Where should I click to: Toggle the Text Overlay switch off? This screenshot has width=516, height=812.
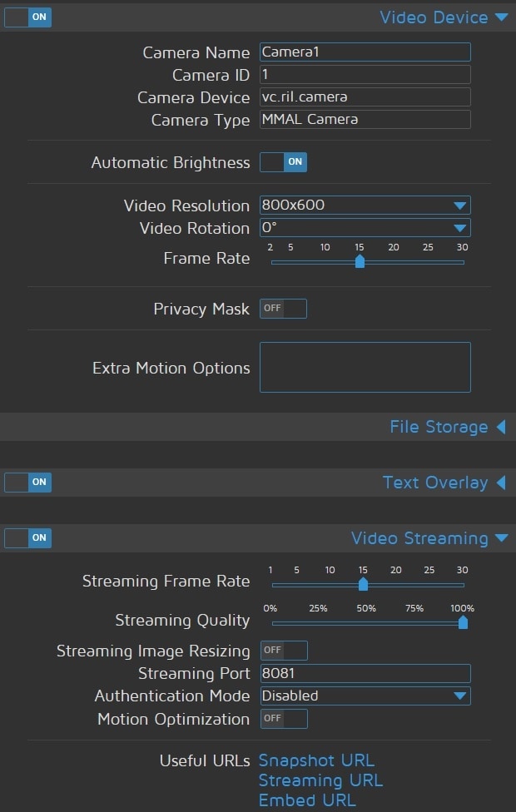click(28, 482)
